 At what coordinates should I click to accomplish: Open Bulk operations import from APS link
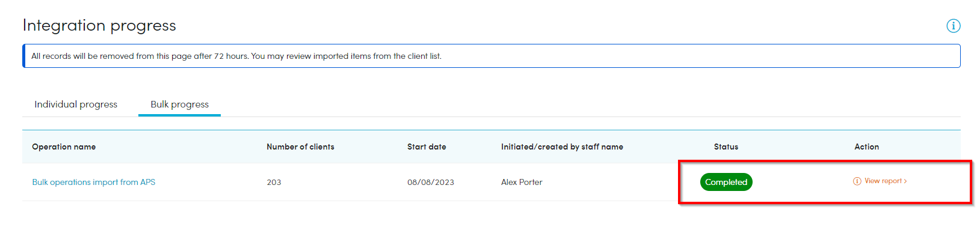(x=94, y=182)
